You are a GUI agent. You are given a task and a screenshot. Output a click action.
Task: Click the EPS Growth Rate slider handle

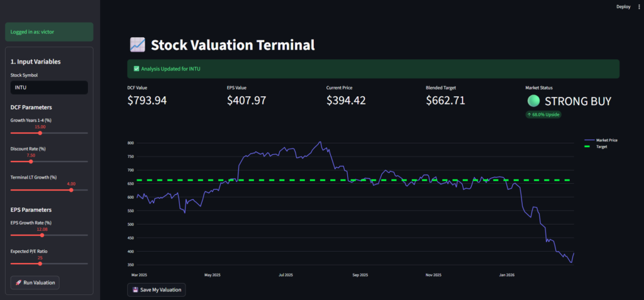pos(42,235)
